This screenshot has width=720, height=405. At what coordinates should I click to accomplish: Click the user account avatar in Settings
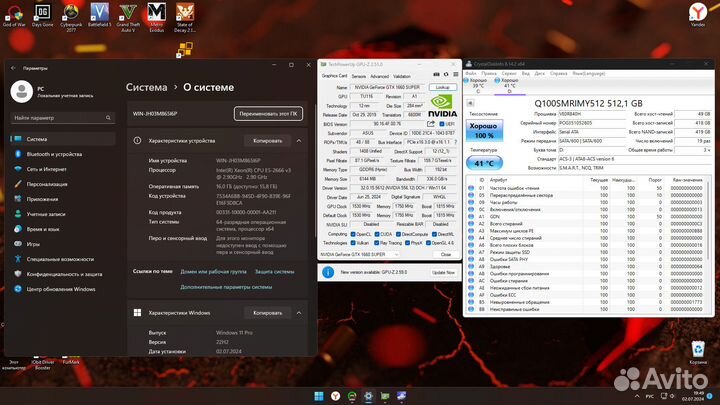click(22, 91)
